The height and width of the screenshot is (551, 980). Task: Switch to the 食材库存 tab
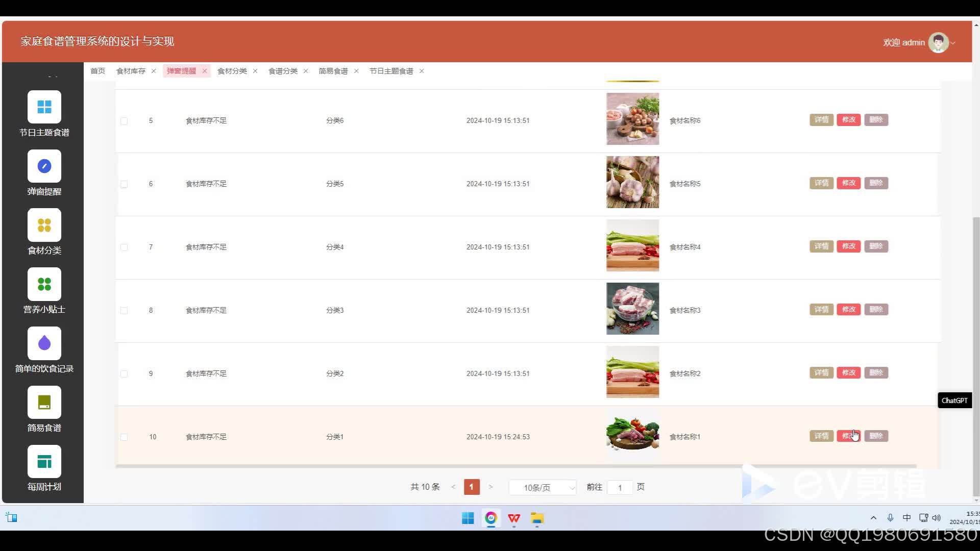tap(131, 71)
